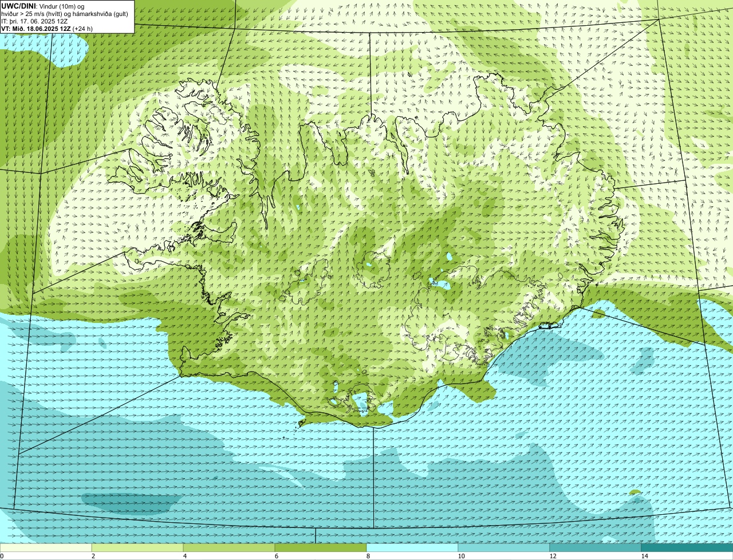Click the 4–6 m/s green legend swatch
Image resolution: width=733 pixels, height=560 pixels.
point(229,547)
